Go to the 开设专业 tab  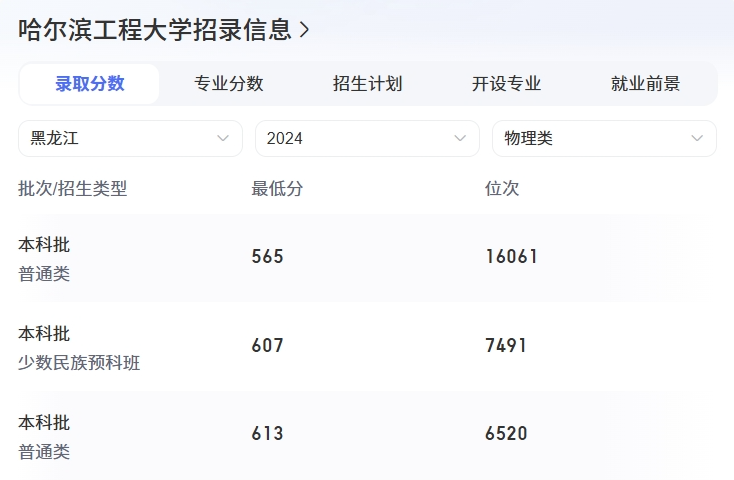[507, 84]
